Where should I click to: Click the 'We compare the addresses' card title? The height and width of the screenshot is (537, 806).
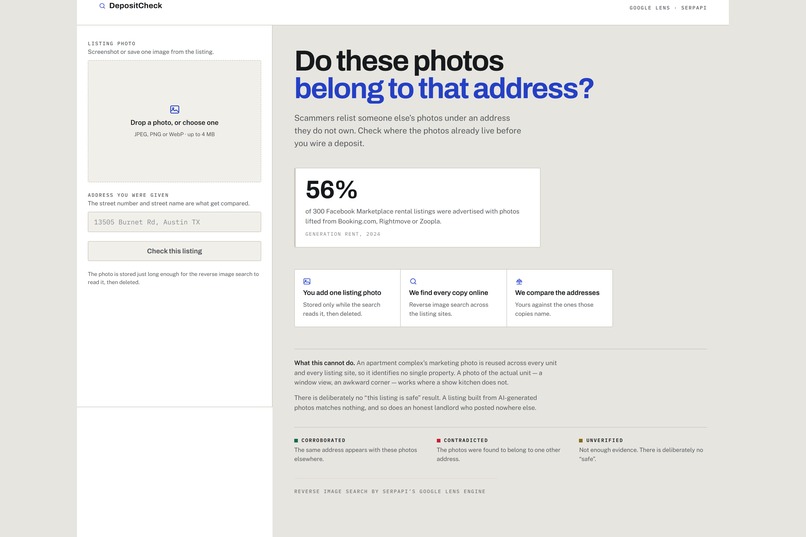pos(557,292)
